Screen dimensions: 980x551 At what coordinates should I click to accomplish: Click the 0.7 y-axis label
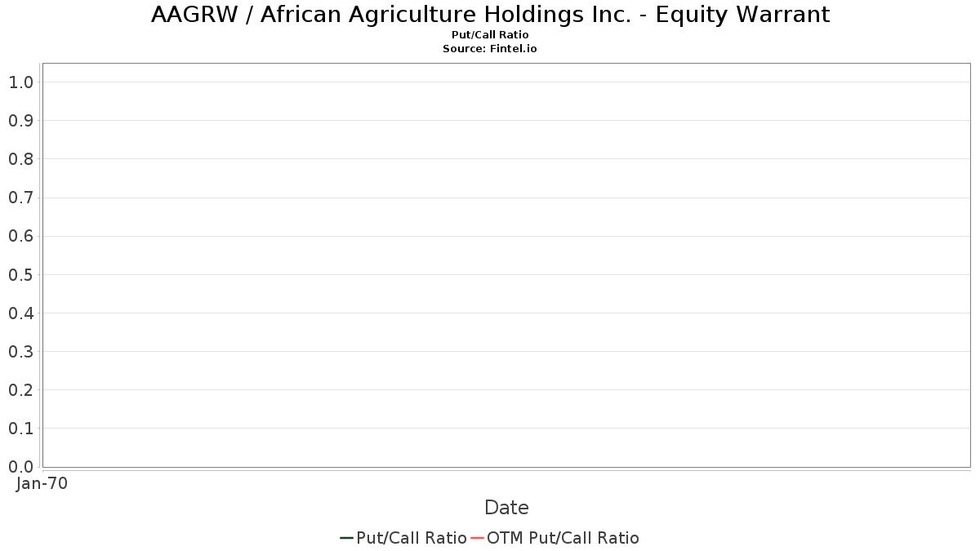click(20, 198)
